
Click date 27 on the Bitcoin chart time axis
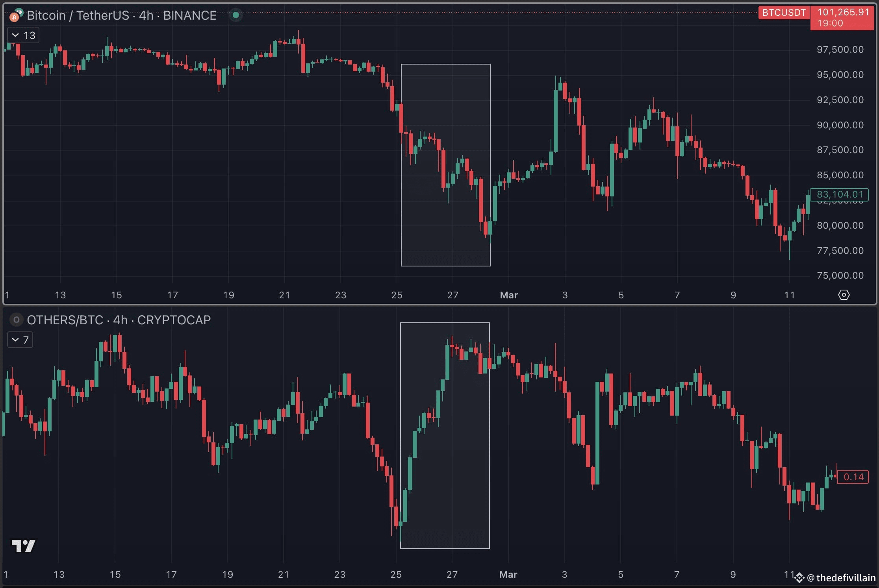coord(453,295)
